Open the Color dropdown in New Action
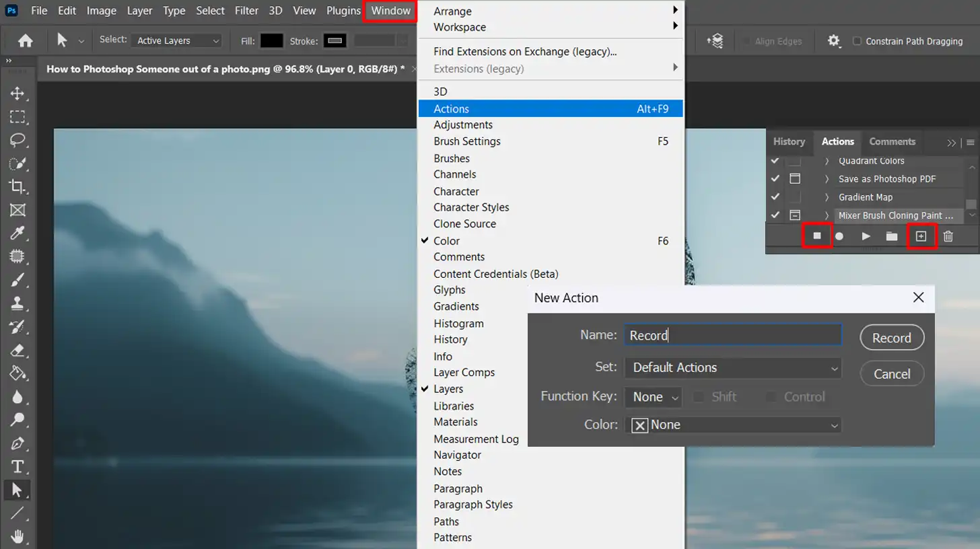This screenshot has height=549, width=980. (x=733, y=425)
